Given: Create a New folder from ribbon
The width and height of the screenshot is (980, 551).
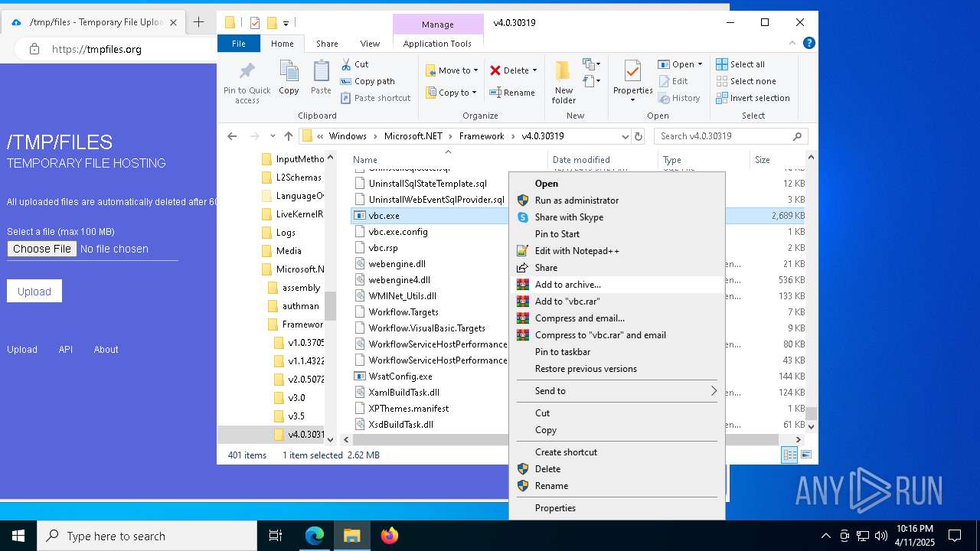Looking at the screenshot, I should click(x=563, y=82).
